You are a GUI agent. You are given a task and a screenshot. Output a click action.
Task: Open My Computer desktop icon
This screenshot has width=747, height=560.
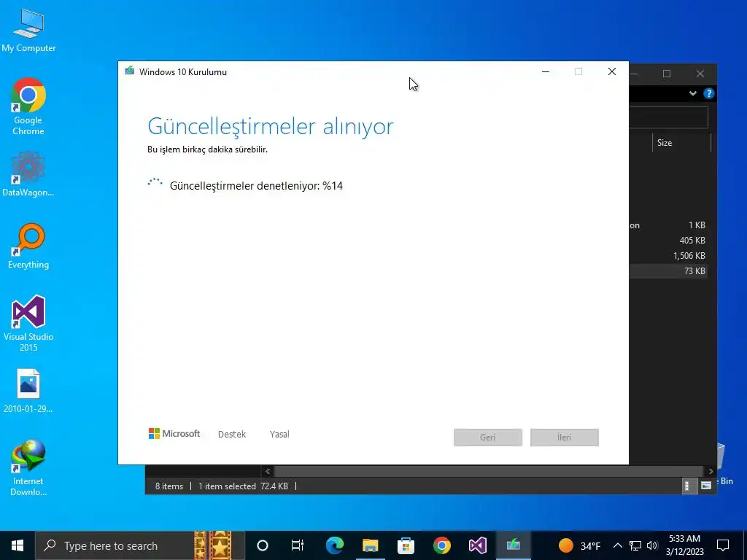pos(28,30)
